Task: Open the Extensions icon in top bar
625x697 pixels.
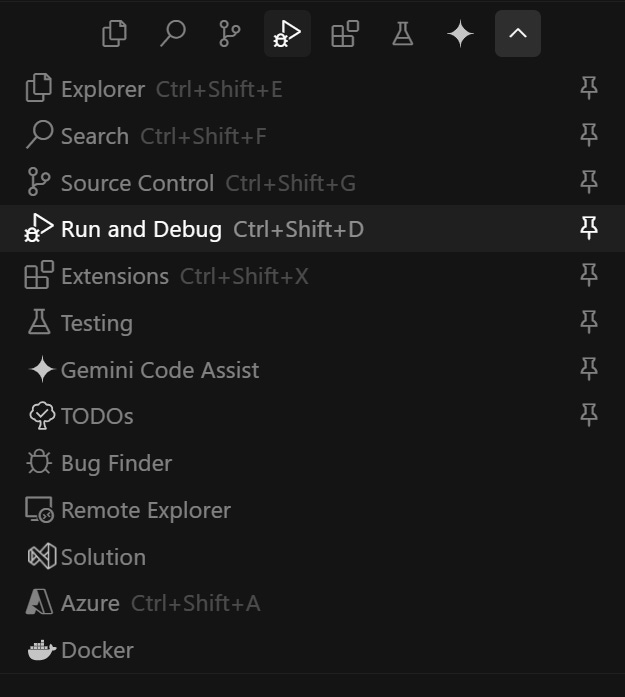Action: click(345, 34)
